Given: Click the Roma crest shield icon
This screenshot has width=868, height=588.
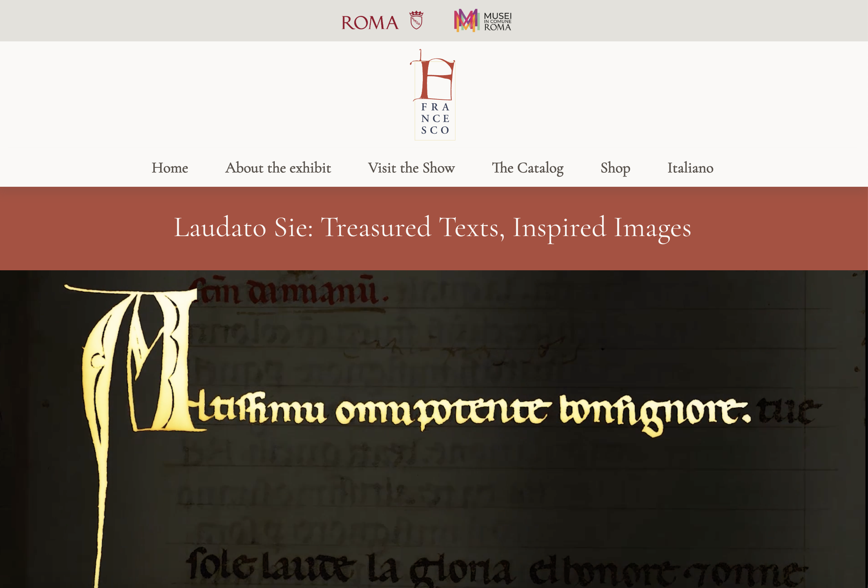Looking at the screenshot, I should pos(416,20).
